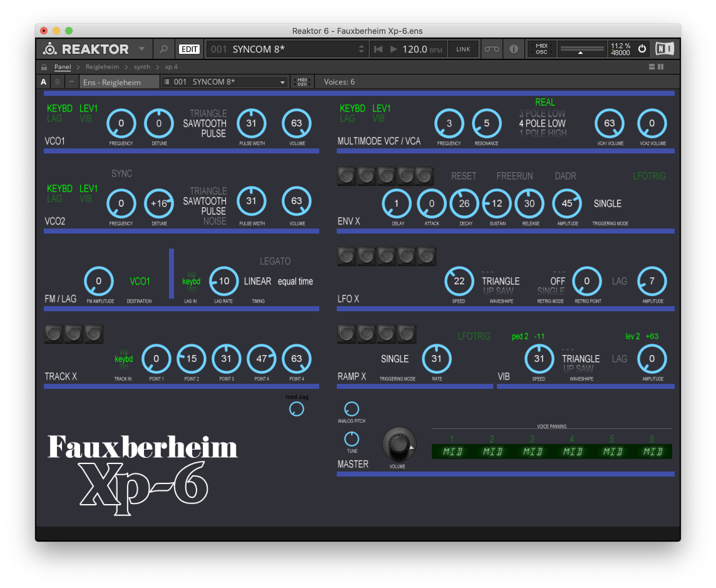Click FM amplitude knob
Viewport: 716px width, 588px height.
click(x=99, y=281)
